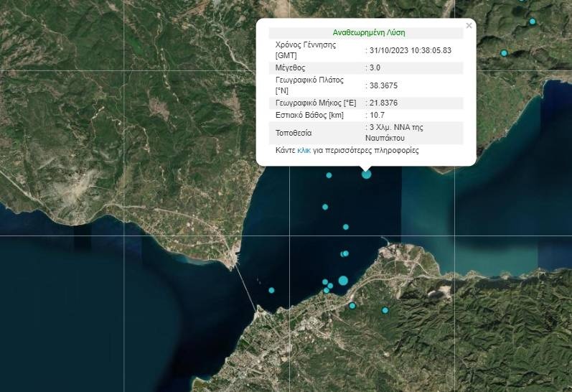Select the biggest marker near the southern coastline
The height and width of the screenshot is (392, 572).
coord(343,280)
